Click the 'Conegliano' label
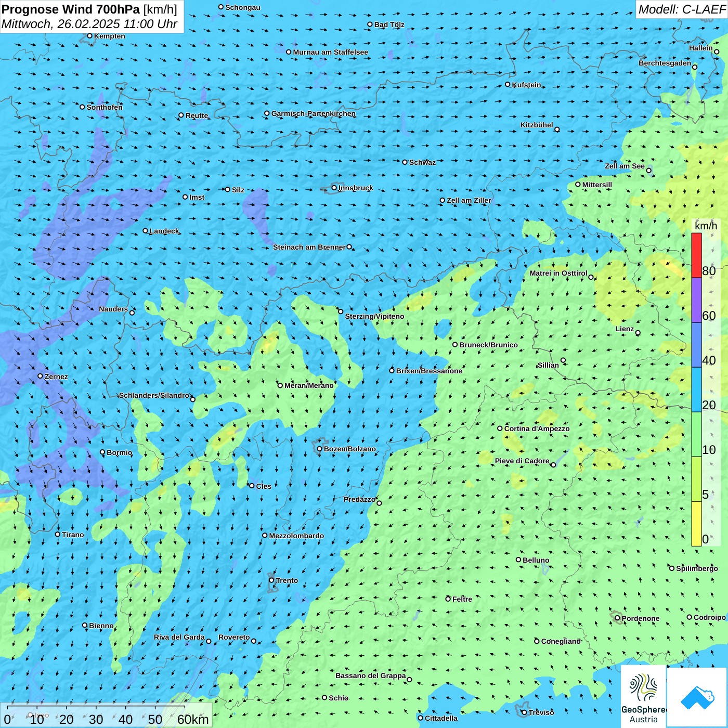This screenshot has height=728, width=728. (x=561, y=641)
